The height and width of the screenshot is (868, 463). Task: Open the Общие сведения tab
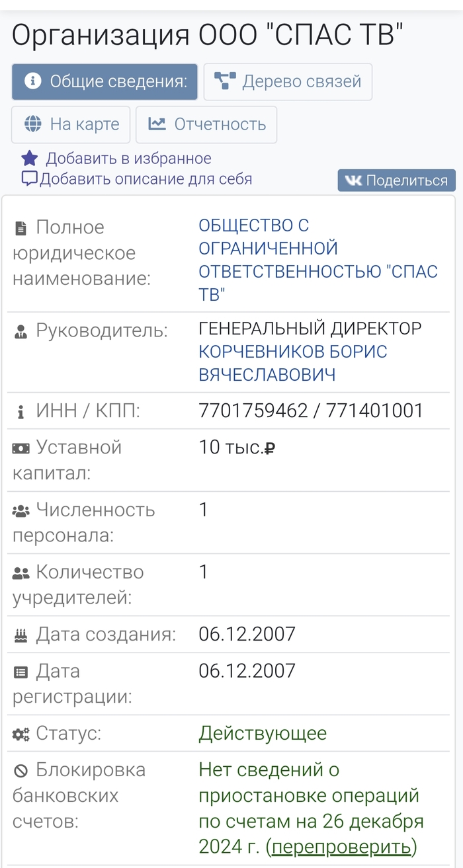[105, 82]
